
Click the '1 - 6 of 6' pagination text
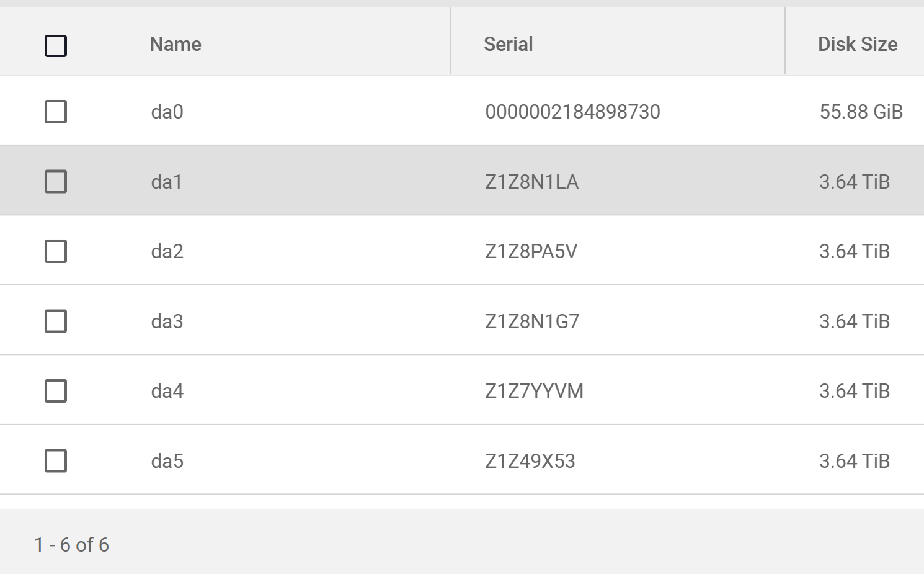click(71, 545)
